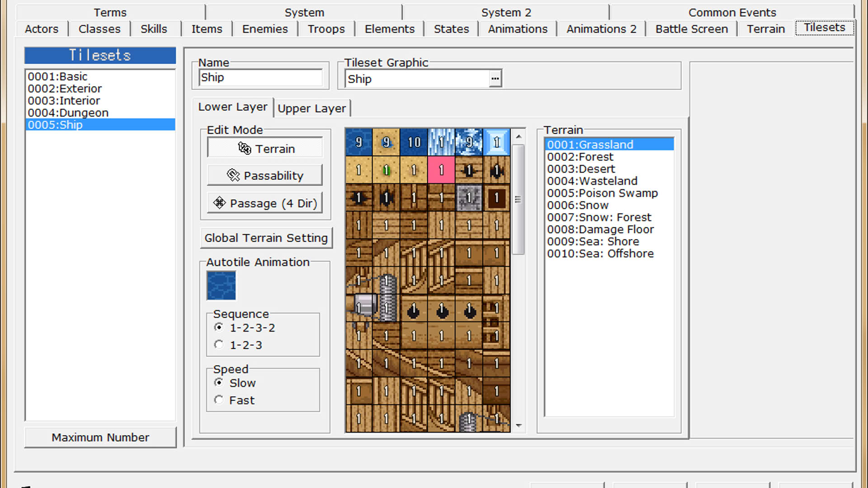Open Global Terrain Setting
Image resolution: width=868 pixels, height=488 pixels.
(266, 238)
